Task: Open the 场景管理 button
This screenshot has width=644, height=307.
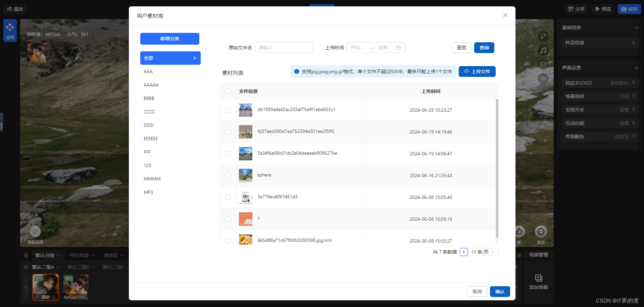Action: pyautogui.click(x=539, y=255)
